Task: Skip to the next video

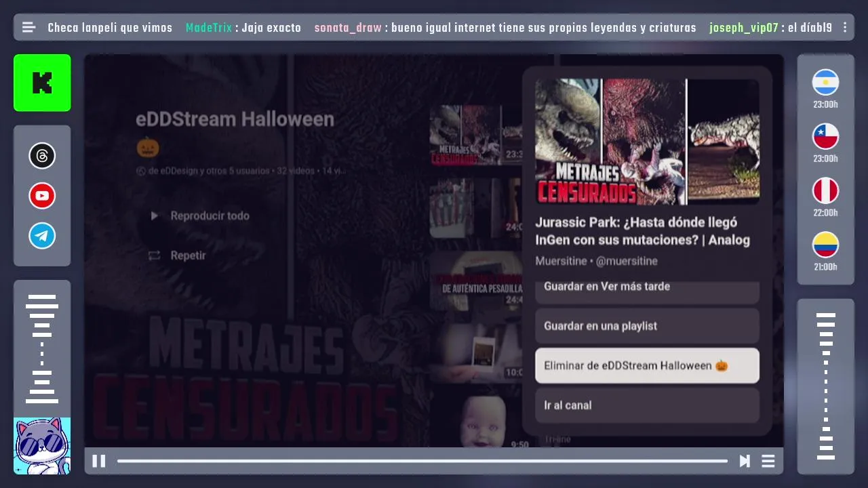Action: click(x=745, y=461)
